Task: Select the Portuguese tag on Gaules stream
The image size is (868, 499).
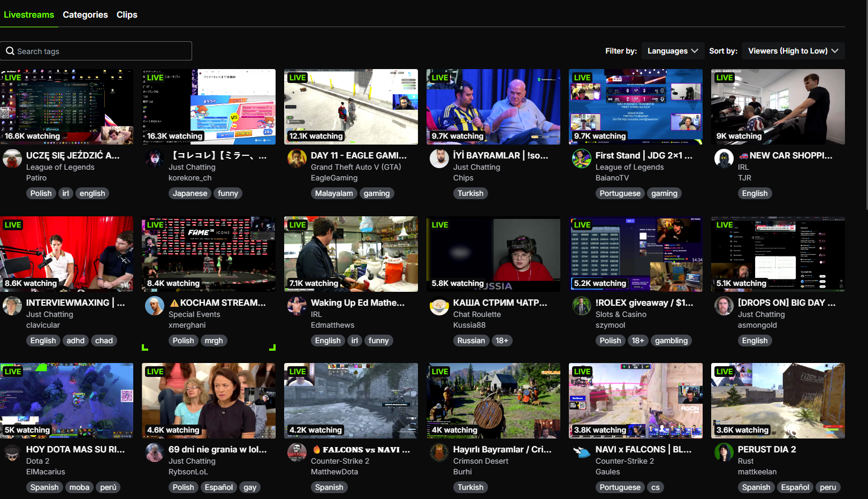Action: click(620, 487)
